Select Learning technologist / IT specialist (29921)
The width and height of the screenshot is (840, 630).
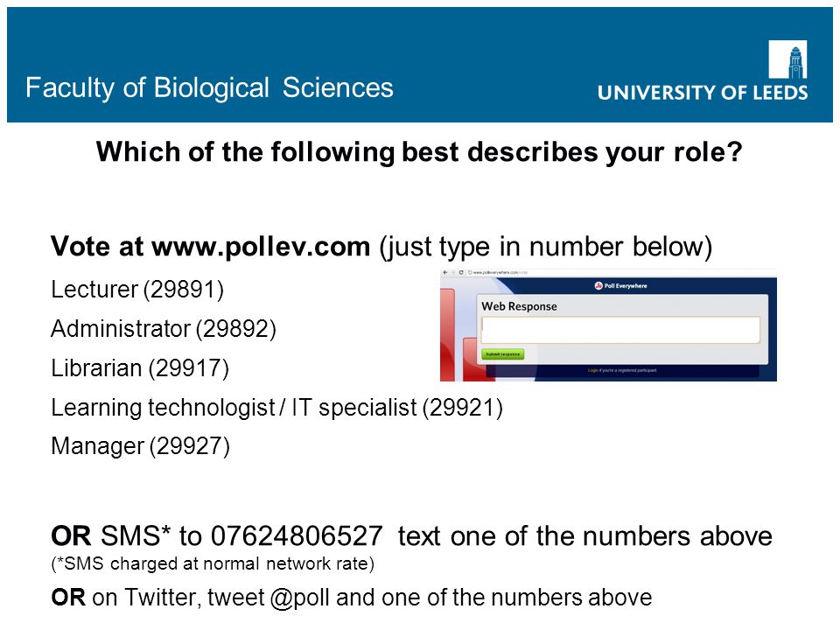tap(277, 408)
